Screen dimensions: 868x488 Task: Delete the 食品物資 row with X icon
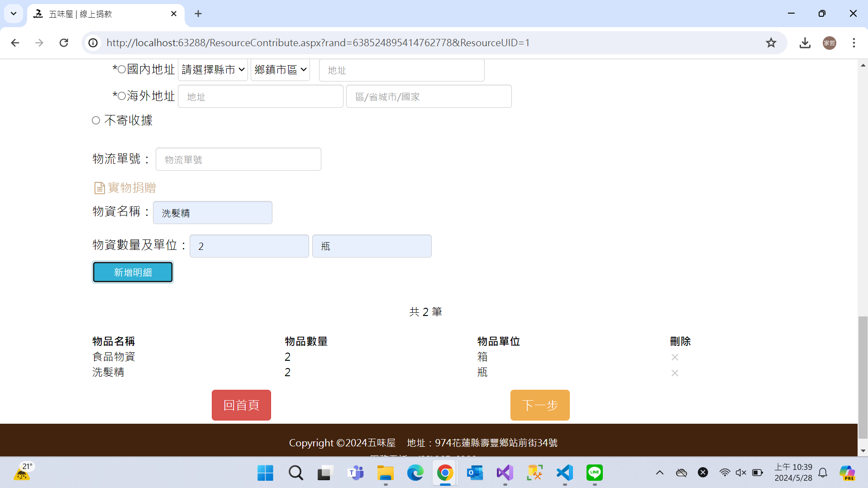click(x=674, y=357)
